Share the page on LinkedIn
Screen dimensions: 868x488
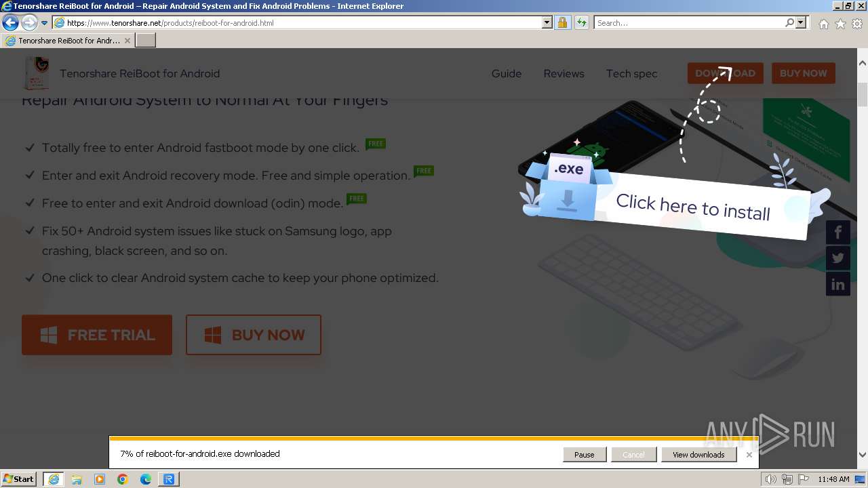point(837,284)
